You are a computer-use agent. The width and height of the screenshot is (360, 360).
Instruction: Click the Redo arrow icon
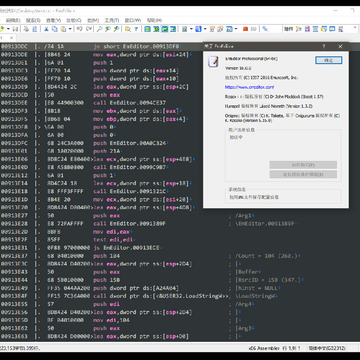(89, 29)
